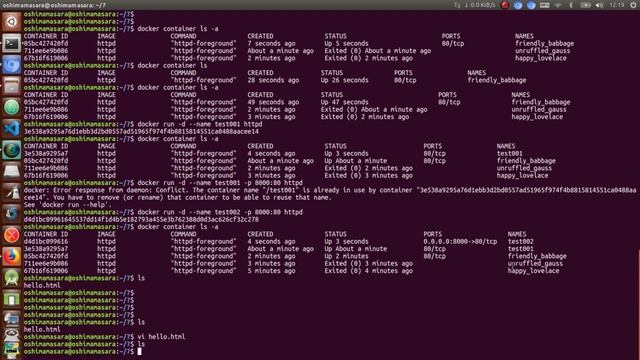
Task: Click the 'docker run -d --name test001 httpd' command
Action: 200,124
